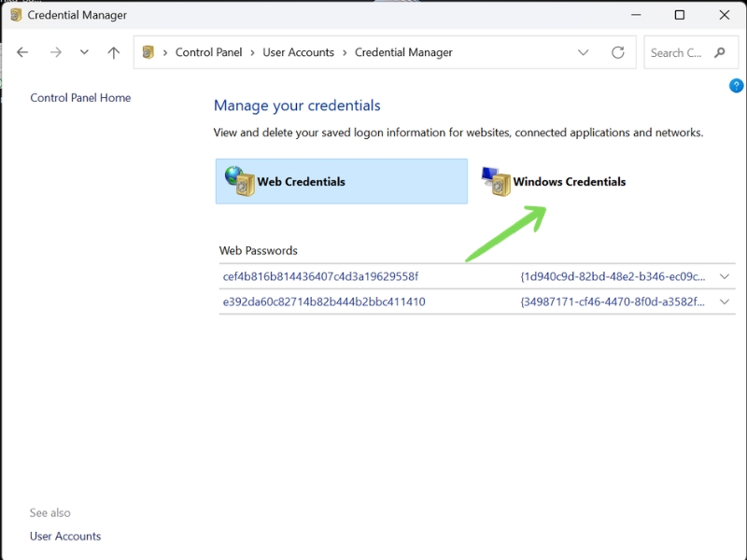This screenshot has width=747, height=560.
Task: Click the Web Credentials globe vault icon
Action: tap(240, 181)
